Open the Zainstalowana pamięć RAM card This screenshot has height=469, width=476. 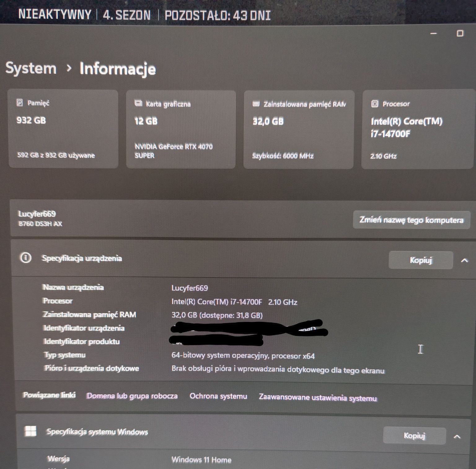(299, 129)
